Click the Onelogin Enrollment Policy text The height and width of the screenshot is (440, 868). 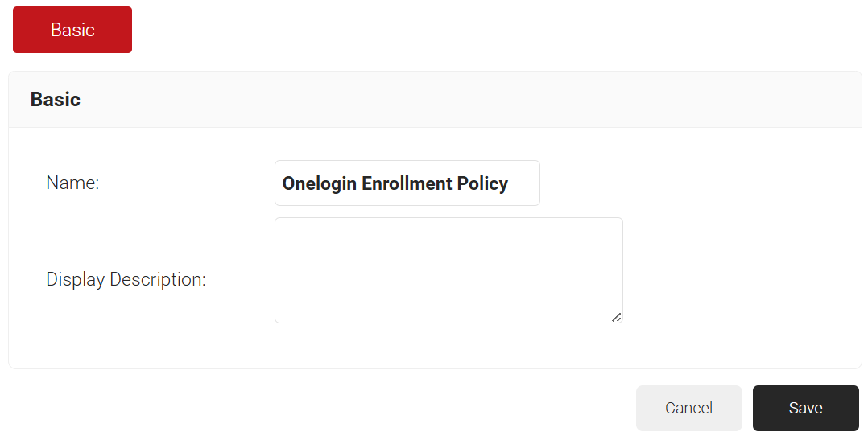(395, 183)
